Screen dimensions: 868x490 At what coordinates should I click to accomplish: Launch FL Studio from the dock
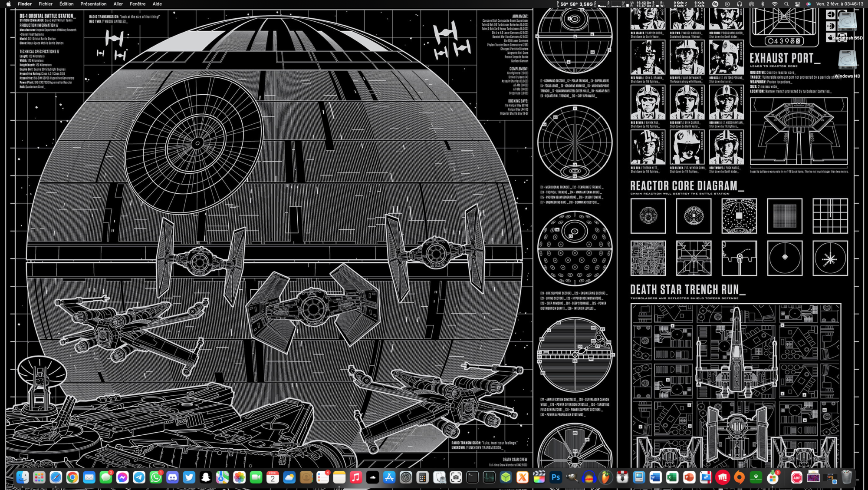605,478
